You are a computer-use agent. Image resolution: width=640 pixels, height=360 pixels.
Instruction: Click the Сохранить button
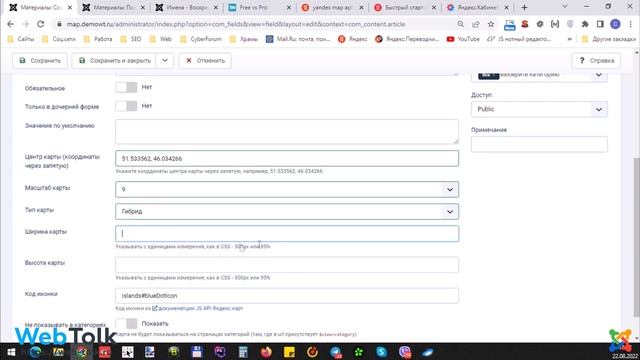(x=40, y=60)
